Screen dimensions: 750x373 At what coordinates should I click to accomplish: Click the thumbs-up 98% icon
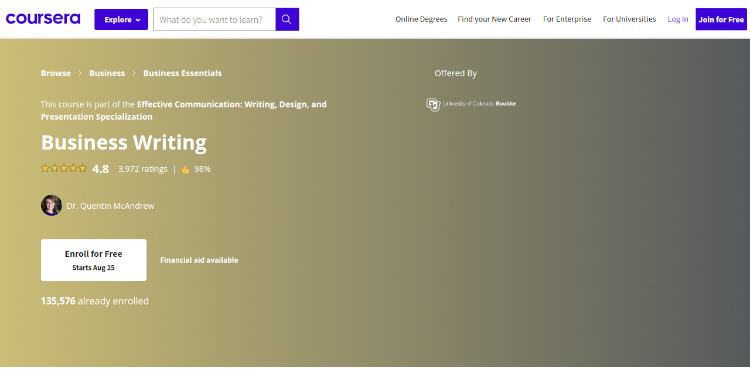tap(186, 169)
